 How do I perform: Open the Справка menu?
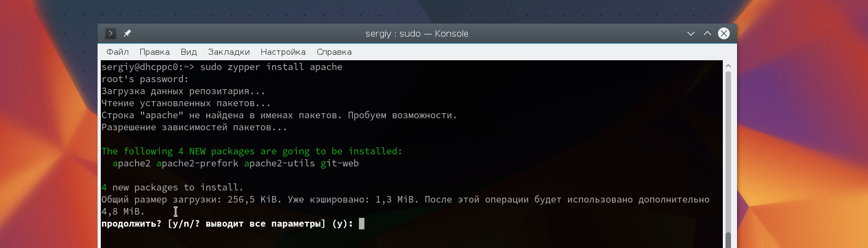point(334,52)
